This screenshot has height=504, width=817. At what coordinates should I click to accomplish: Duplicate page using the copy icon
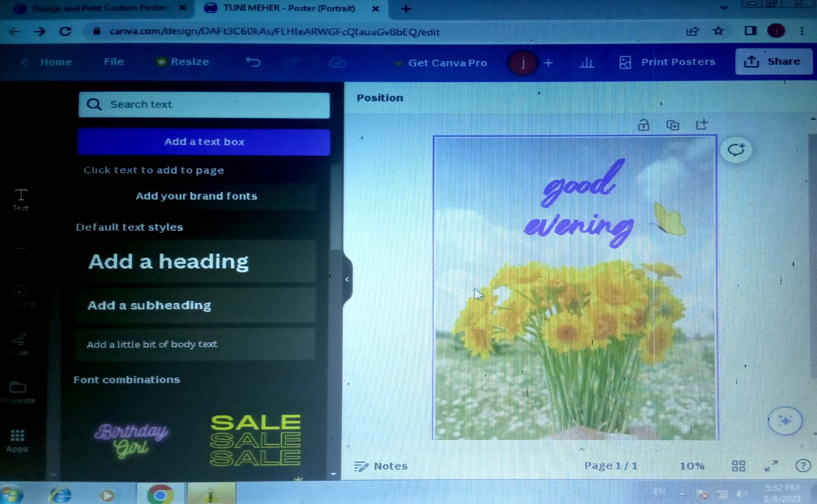[672, 126]
